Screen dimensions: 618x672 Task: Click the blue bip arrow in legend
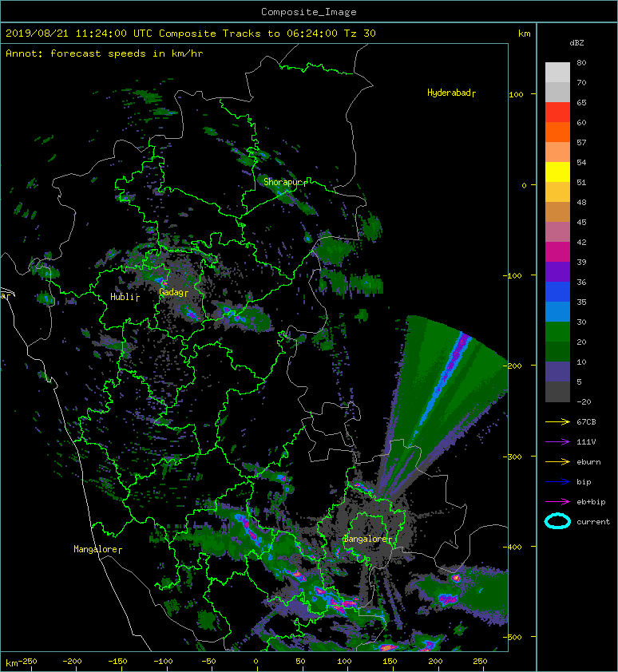click(x=557, y=482)
